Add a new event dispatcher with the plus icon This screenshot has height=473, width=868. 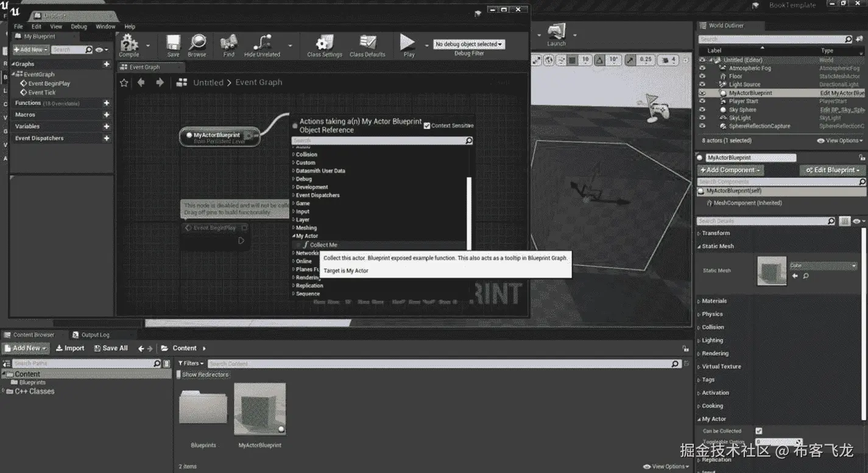pyautogui.click(x=107, y=138)
